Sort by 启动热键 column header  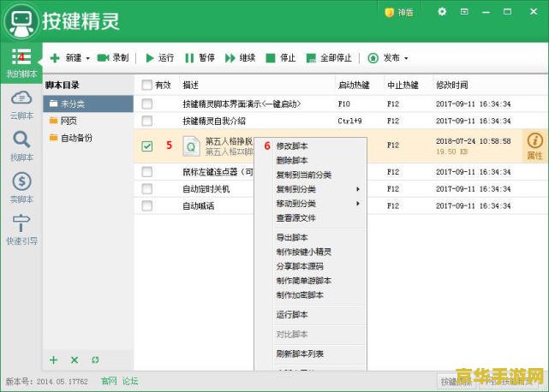(x=354, y=85)
